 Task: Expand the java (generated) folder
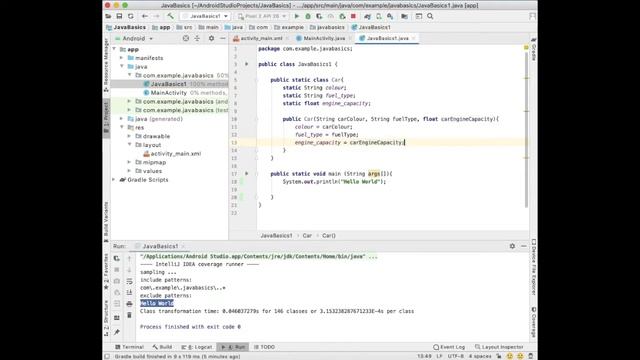coord(121,119)
